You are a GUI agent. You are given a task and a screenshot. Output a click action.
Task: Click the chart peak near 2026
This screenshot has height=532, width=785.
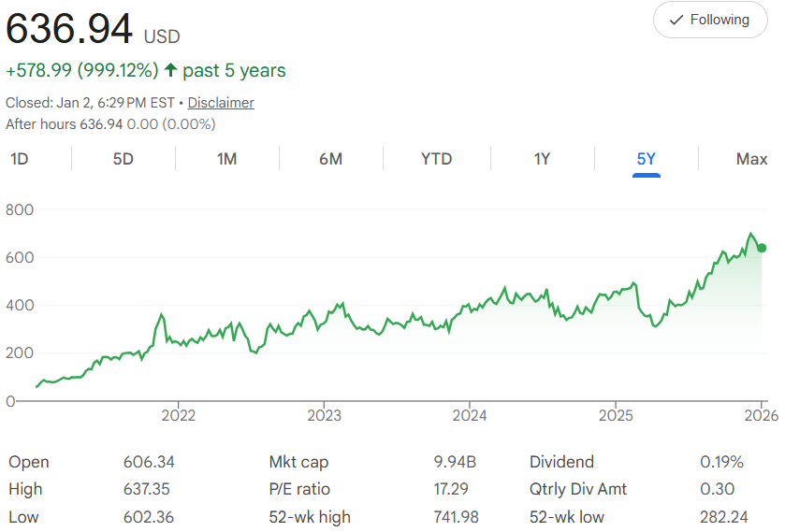click(750, 234)
